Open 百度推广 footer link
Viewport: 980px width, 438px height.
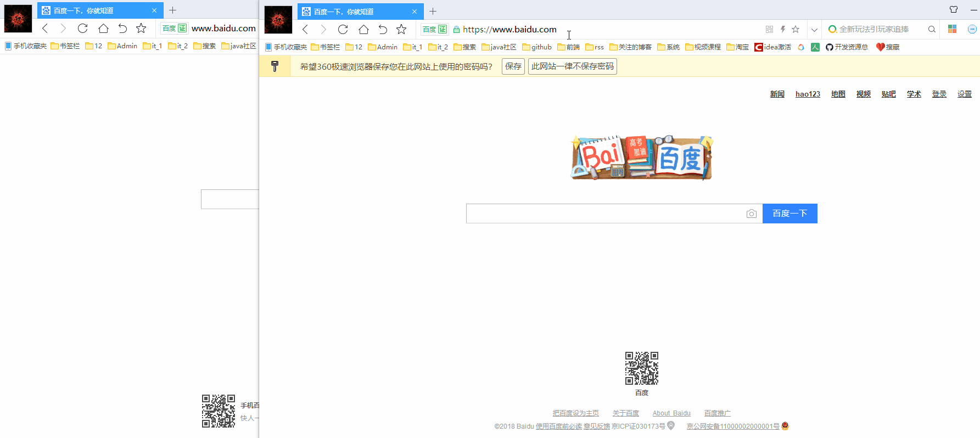718,413
